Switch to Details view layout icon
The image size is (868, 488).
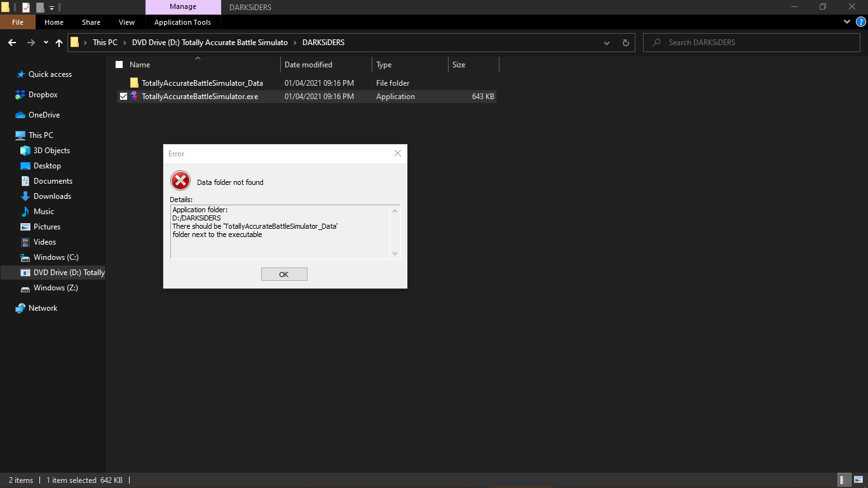[x=845, y=480]
